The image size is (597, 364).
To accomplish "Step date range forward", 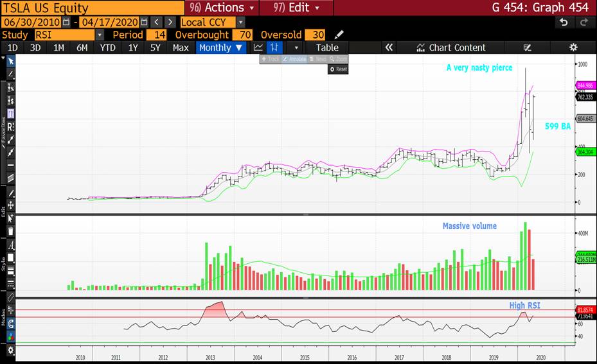I will [170, 22].
